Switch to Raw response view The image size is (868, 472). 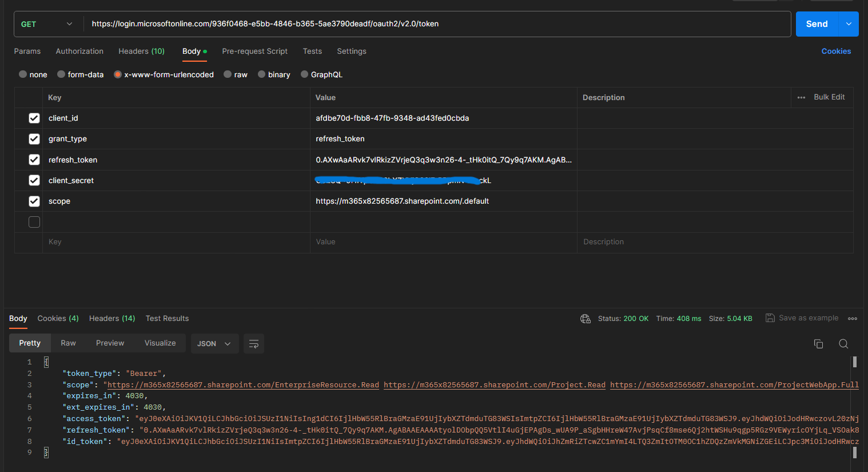68,343
